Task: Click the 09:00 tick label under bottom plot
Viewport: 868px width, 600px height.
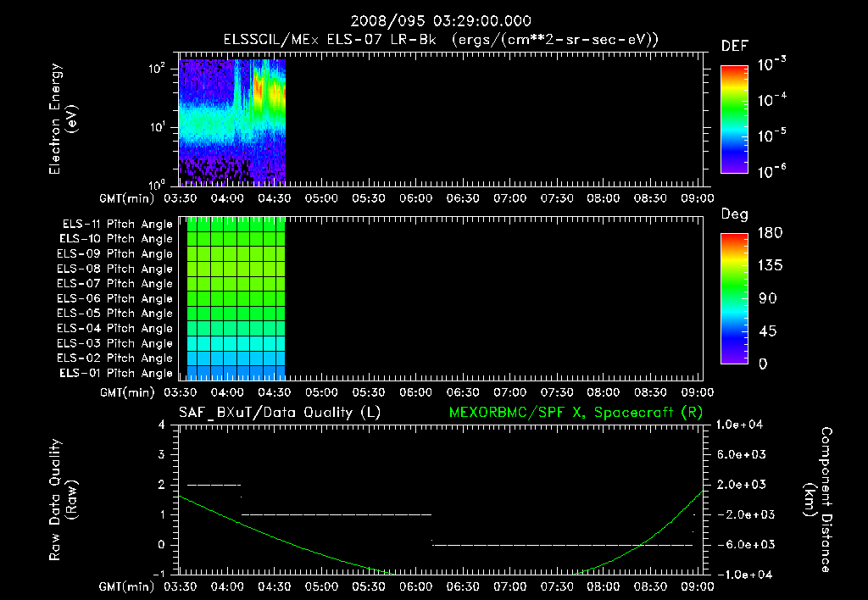Action: 697,586
